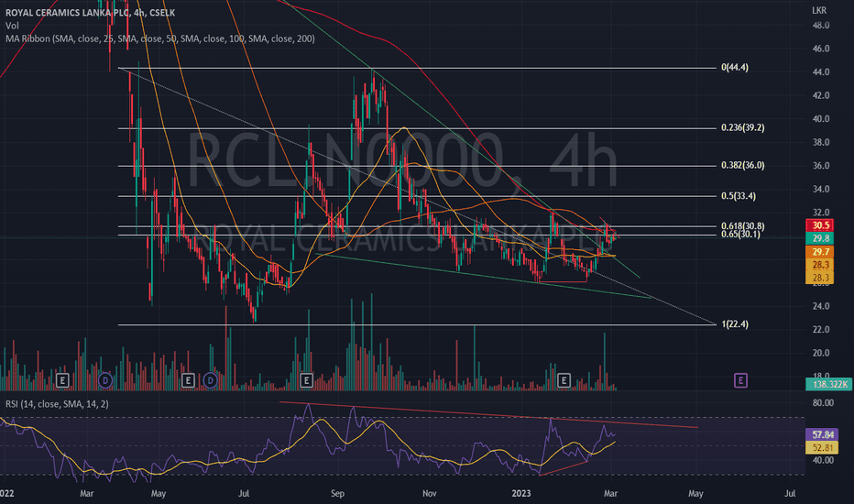Click the Sep label on time axis
The image size is (854, 504).
pos(338,493)
